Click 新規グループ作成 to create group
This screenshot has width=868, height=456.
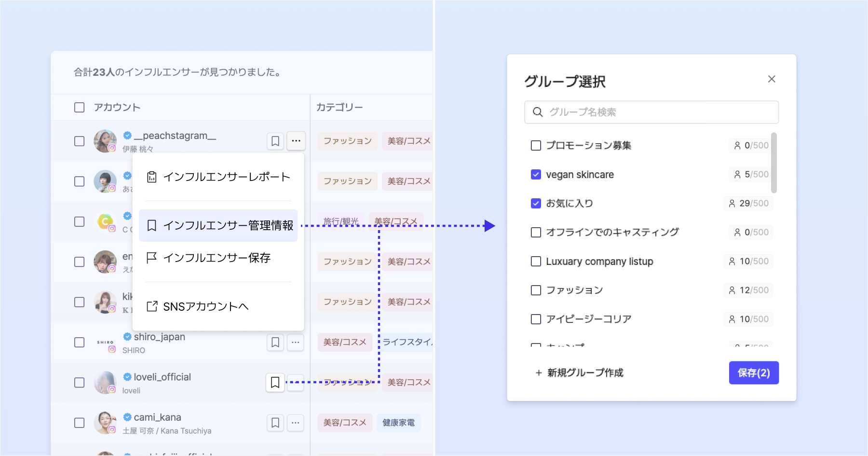point(580,373)
